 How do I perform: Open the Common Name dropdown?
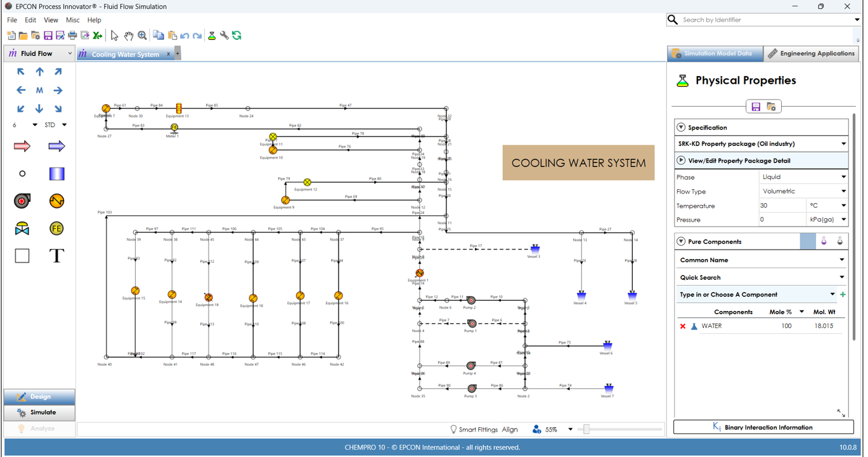click(842, 260)
